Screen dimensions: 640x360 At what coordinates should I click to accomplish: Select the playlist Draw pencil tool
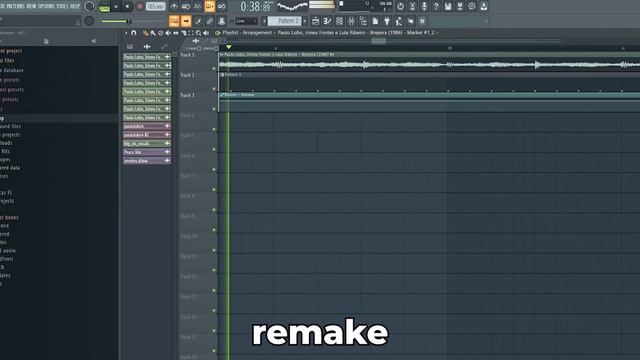pyautogui.click(x=145, y=33)
